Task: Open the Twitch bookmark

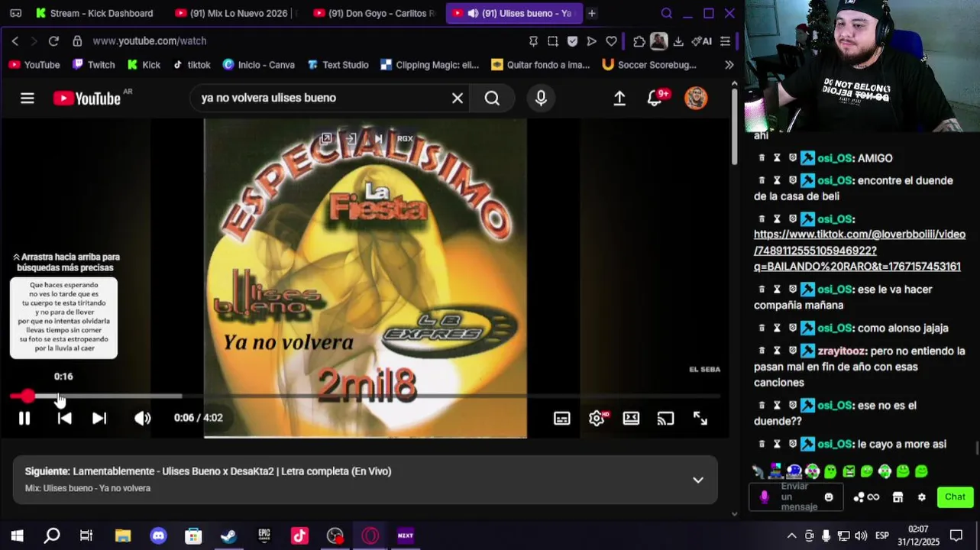Action: coord(93,65)
